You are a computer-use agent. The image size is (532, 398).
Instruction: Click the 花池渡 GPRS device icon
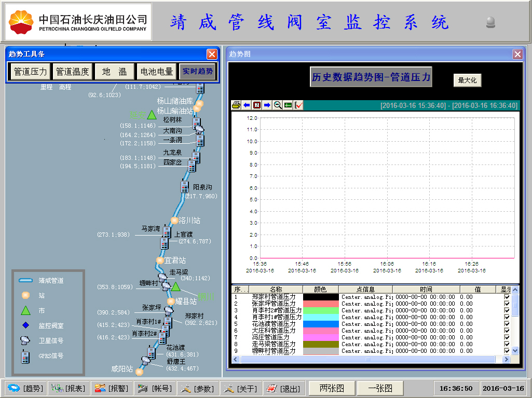point(151,353)
